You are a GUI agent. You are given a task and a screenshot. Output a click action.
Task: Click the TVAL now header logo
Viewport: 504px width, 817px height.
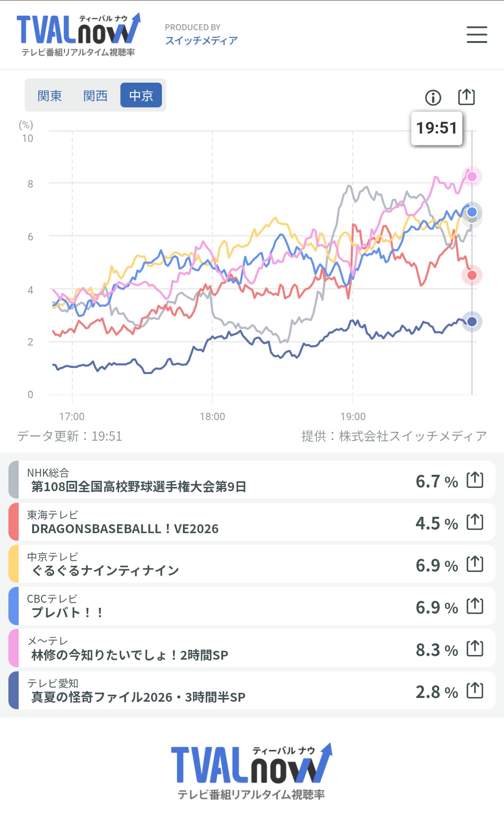tap(78, 35)
